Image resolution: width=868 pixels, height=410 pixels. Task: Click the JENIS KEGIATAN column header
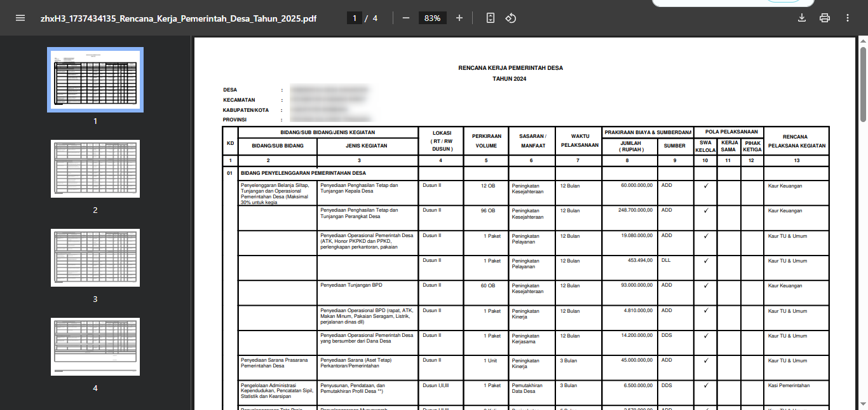(367, 146)
